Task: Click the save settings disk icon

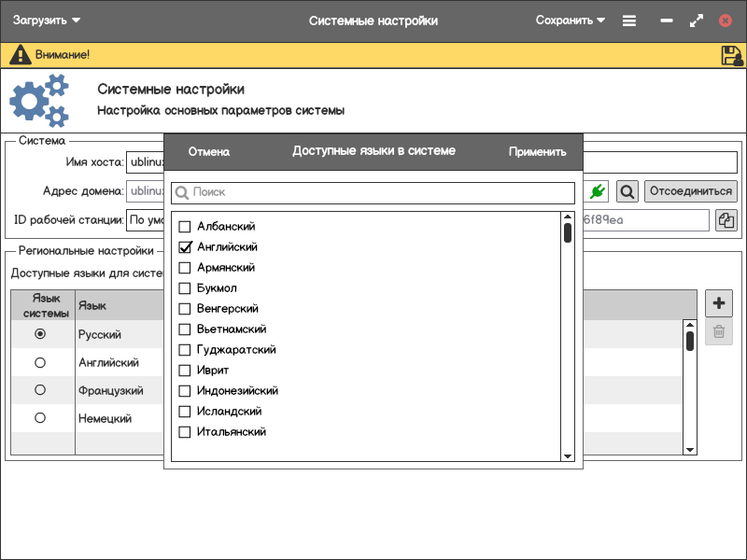Action: [731, 55]
